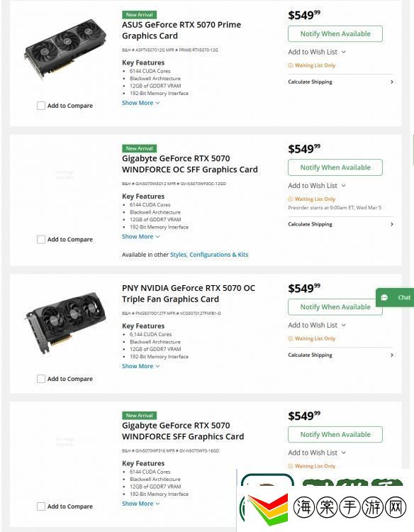
Task: Click the PNY Waiting List Only info icon
Action: pos(290,338)
